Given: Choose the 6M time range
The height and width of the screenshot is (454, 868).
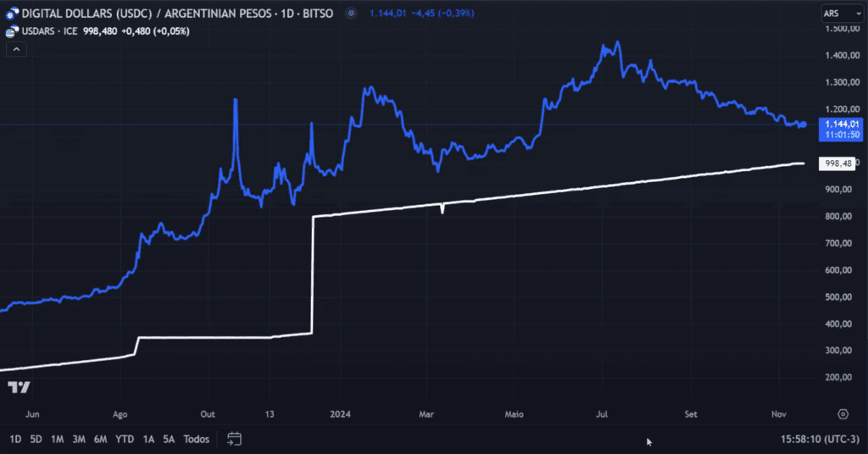Looking at the screenshot, I should point(100,439).
